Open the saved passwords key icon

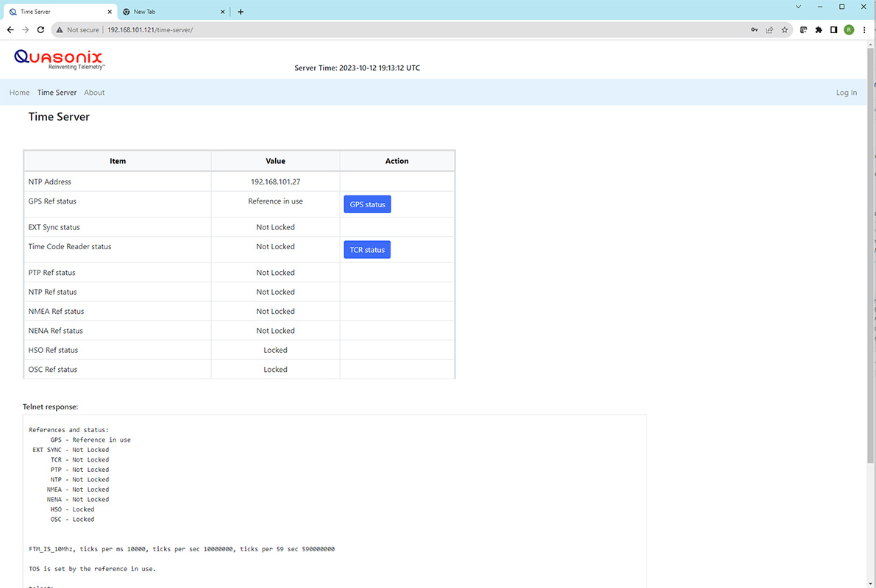[x=754, y=30]
